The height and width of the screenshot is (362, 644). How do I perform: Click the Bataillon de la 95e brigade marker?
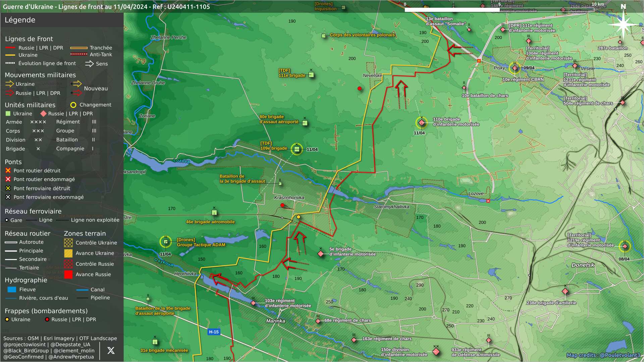click(x=148, y=298)
